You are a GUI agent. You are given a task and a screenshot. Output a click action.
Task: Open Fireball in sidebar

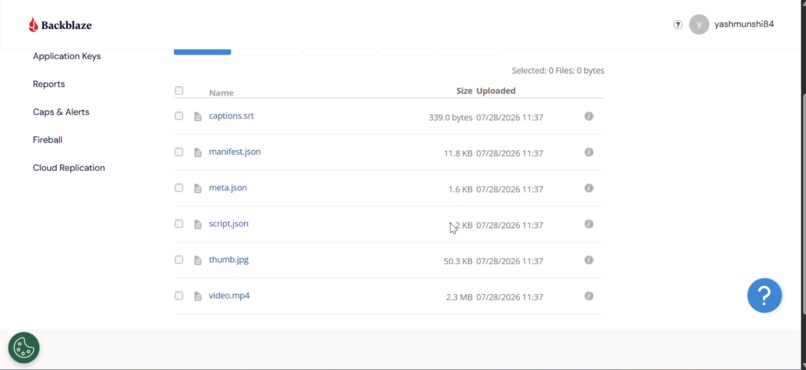pos(48,140)
